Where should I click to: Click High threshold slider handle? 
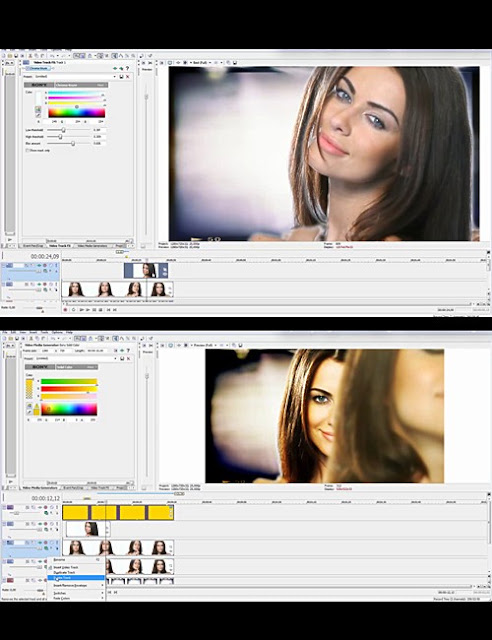coord(60,137)
